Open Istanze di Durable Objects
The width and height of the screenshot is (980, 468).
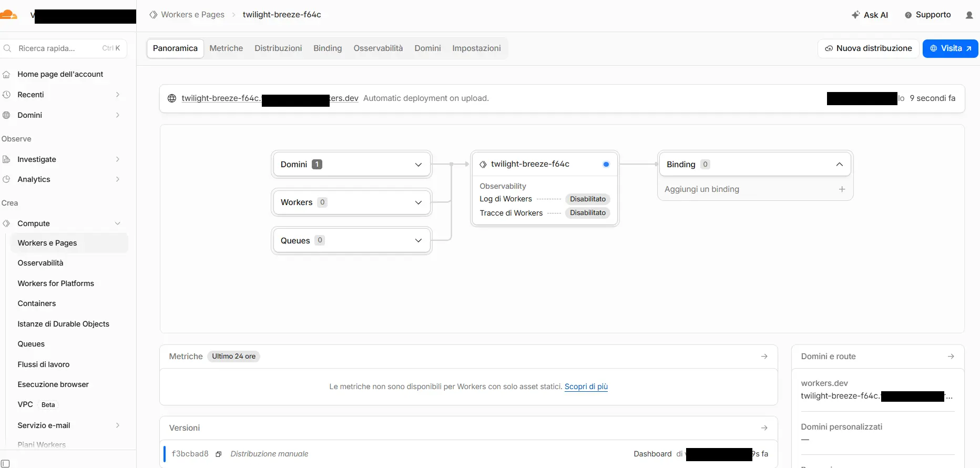63,324
